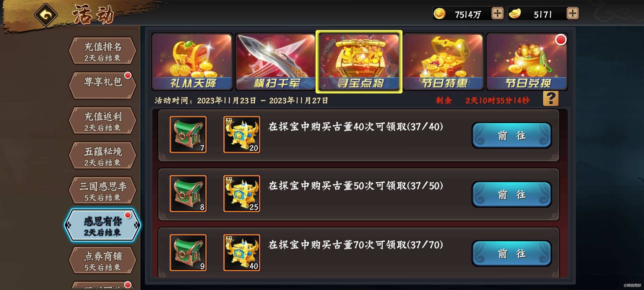
Task: Open 充值排名 in the sidebar
Action: point(103,51)
